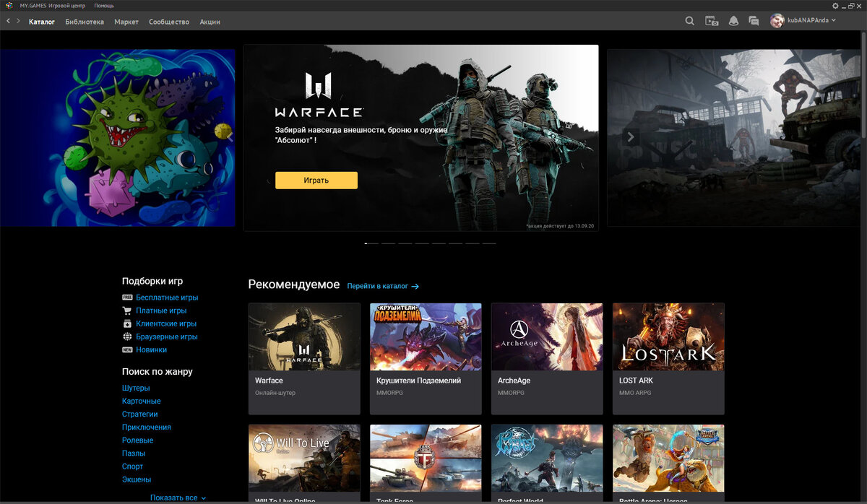Select the Приключения genre link

coord(147,427)
